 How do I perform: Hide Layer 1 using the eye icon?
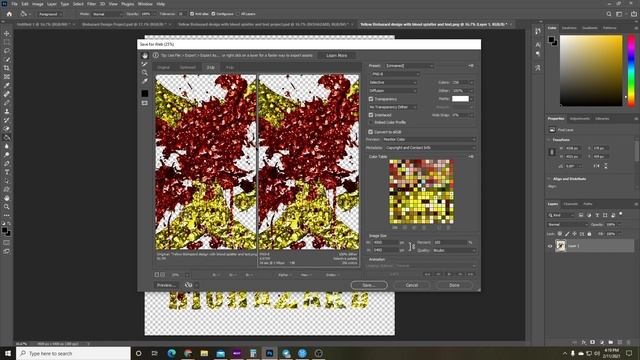[x=550, y=246]
